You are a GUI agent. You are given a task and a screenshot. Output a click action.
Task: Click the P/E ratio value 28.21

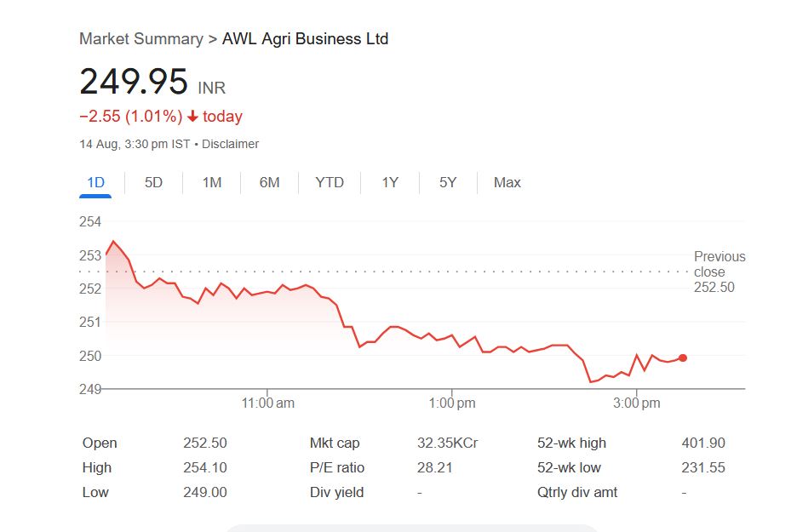[433, 467]
